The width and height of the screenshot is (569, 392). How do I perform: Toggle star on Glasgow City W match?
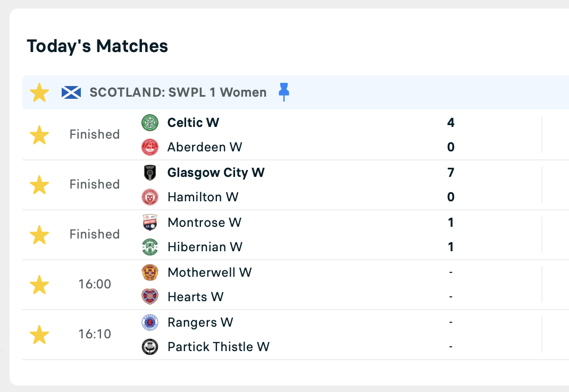click(x=39, y=185)
